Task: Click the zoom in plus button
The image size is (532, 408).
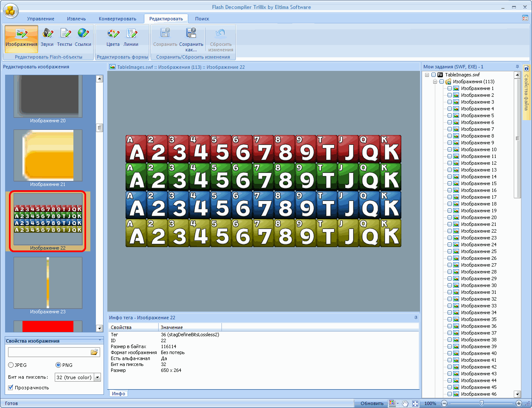Action: click(x=518, y=403)
